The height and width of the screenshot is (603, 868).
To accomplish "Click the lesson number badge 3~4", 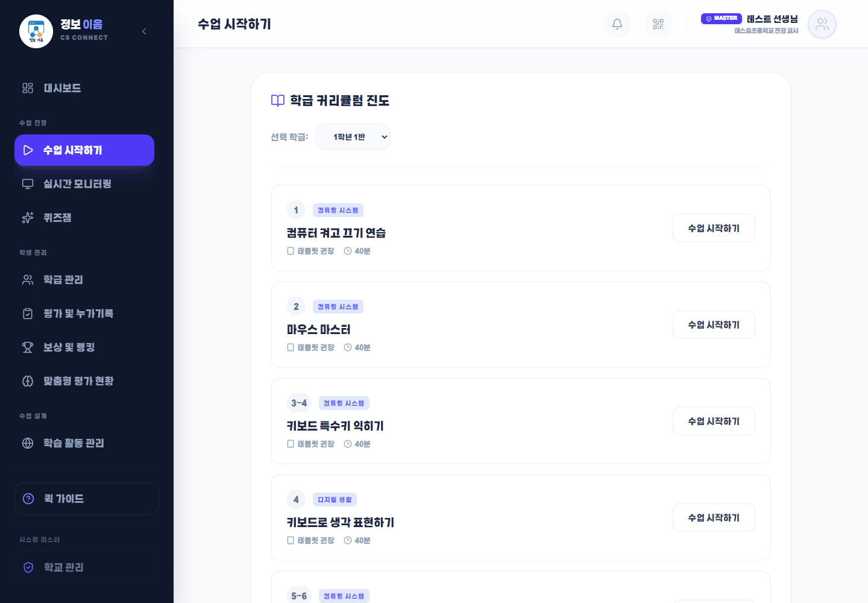I will coord(299,403).
